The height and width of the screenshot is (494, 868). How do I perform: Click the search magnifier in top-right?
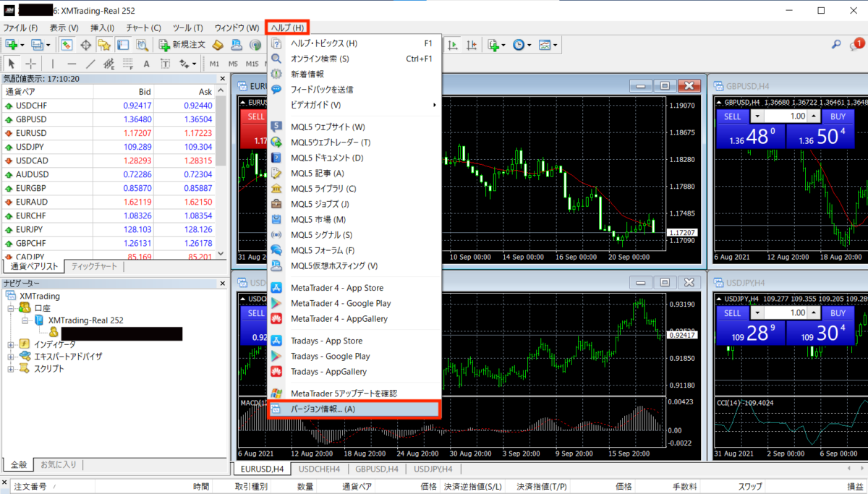coord(836,45)
